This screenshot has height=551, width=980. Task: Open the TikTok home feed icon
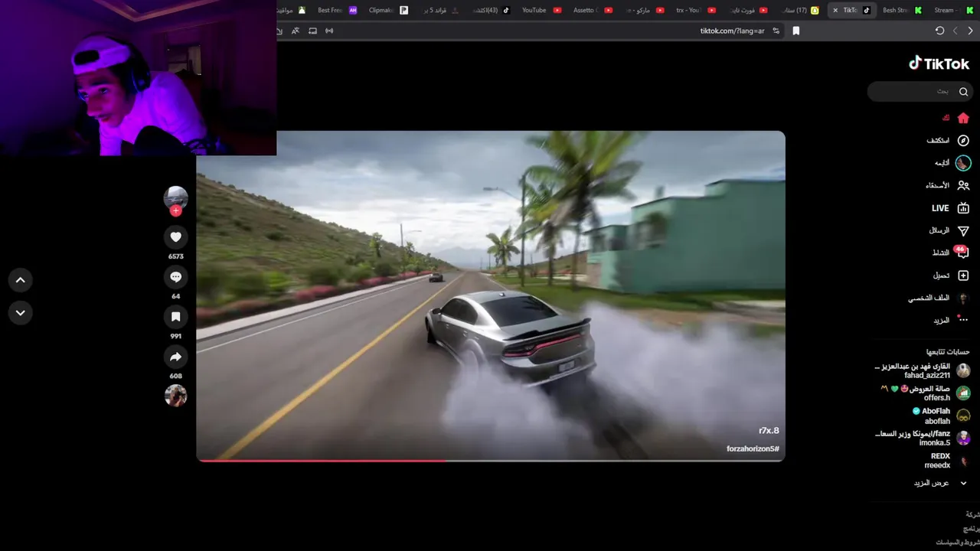[963, 118]
